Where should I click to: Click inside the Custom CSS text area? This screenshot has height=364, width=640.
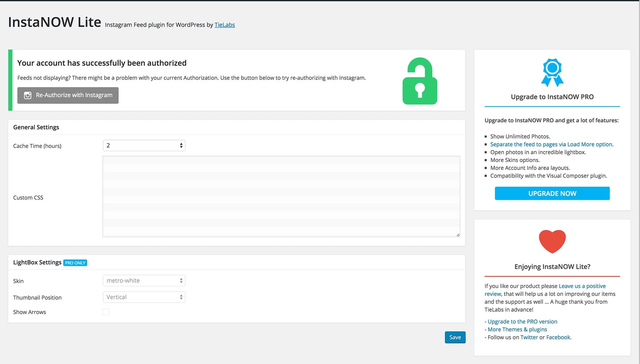click(x=281, y=196)
